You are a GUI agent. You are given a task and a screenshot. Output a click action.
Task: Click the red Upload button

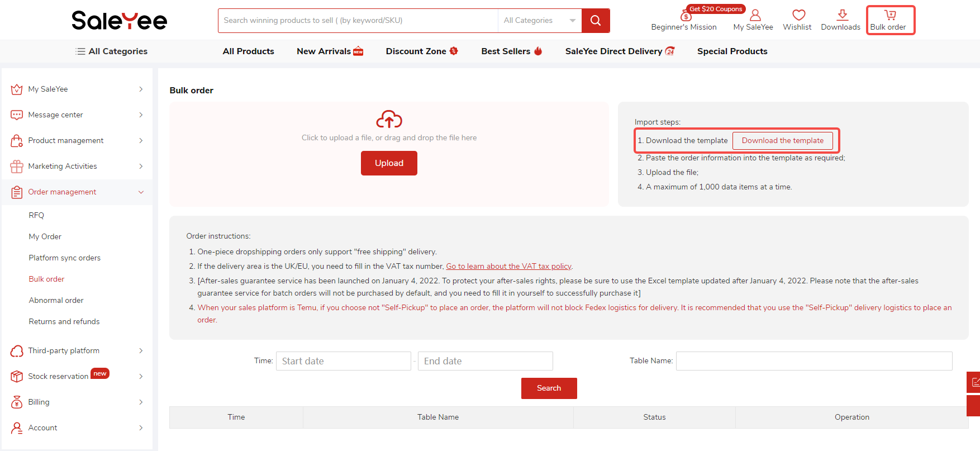(389, 163)
